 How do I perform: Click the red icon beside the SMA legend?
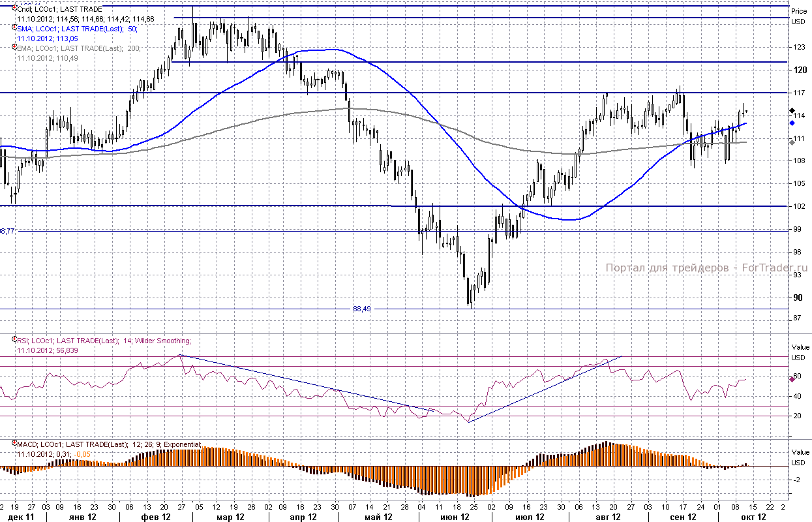point(15,28)
